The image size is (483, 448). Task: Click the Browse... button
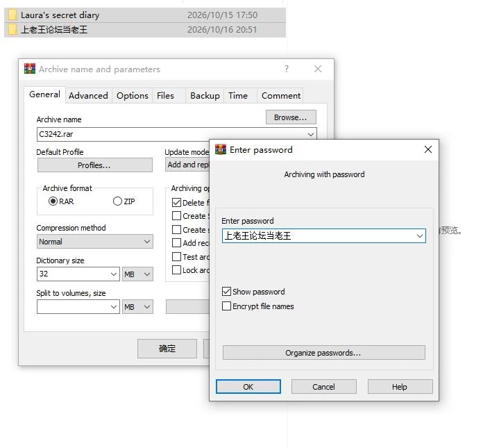coord(291,117)
